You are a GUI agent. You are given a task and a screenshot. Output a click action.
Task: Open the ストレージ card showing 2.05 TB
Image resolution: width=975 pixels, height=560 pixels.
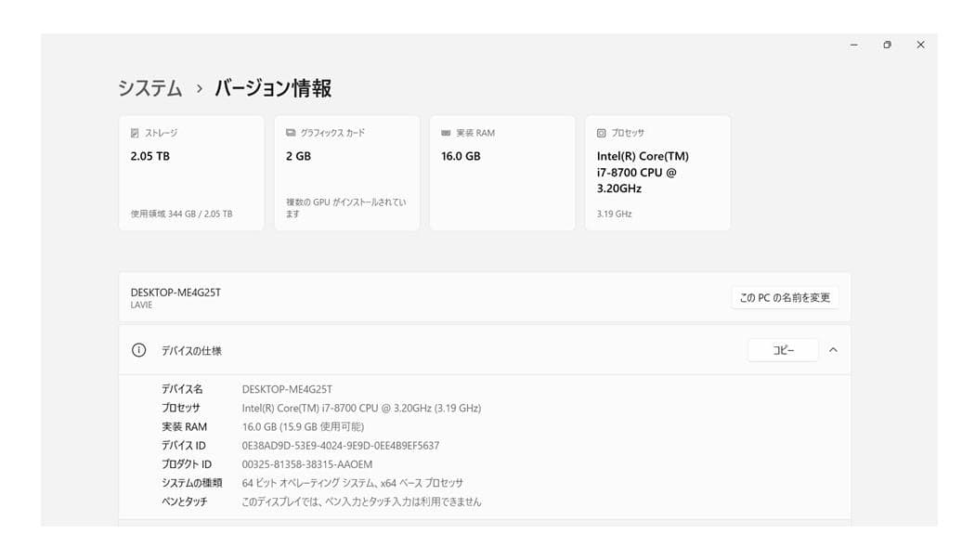[x=190, y=173]
